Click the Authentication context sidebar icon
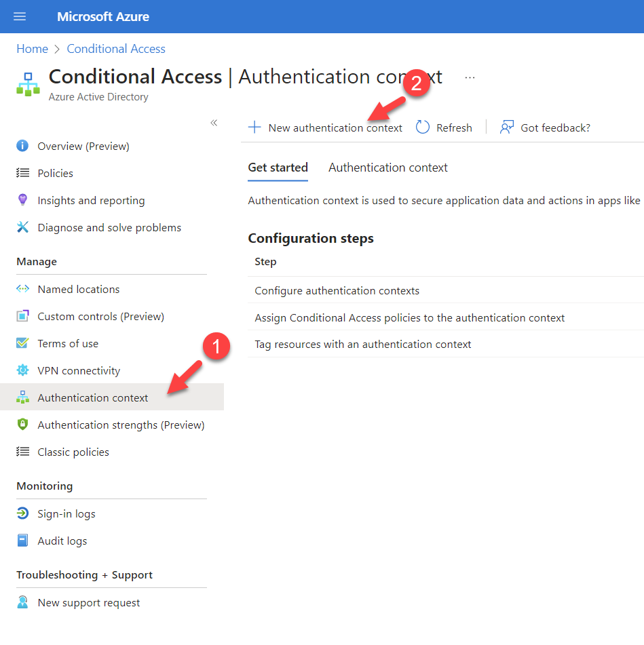 pos(22,397)
